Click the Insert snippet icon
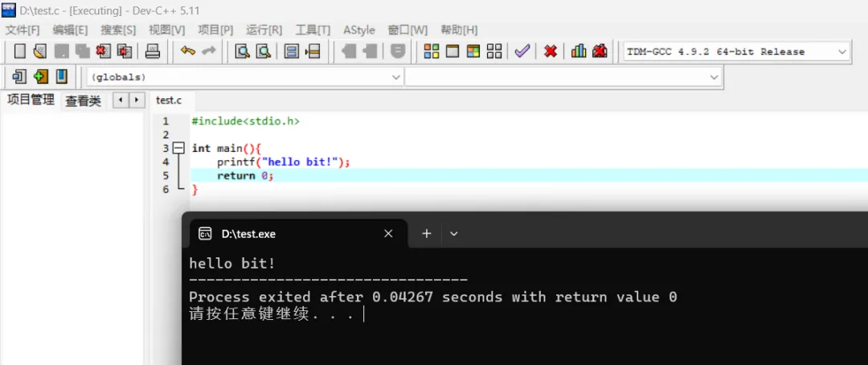The width and height of the screenshot is (868, 365). [20, 76]
